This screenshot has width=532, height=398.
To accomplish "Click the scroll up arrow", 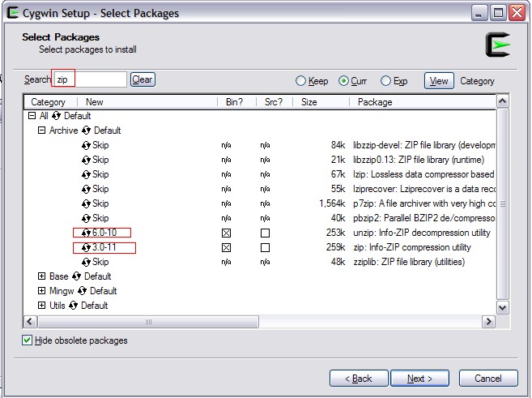I will pos(503,101).
